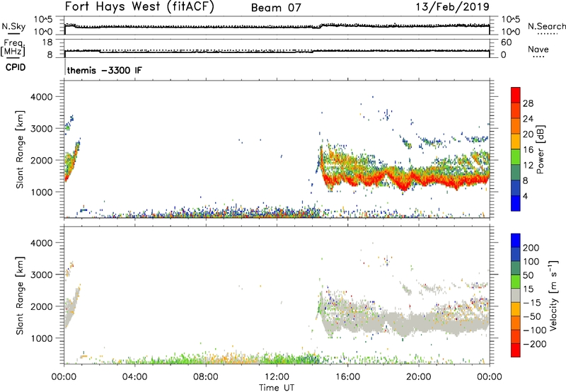Click the "-15" velocity colorbar value
The height and width of the screenshot is (392, 566).
pos(532,303)
